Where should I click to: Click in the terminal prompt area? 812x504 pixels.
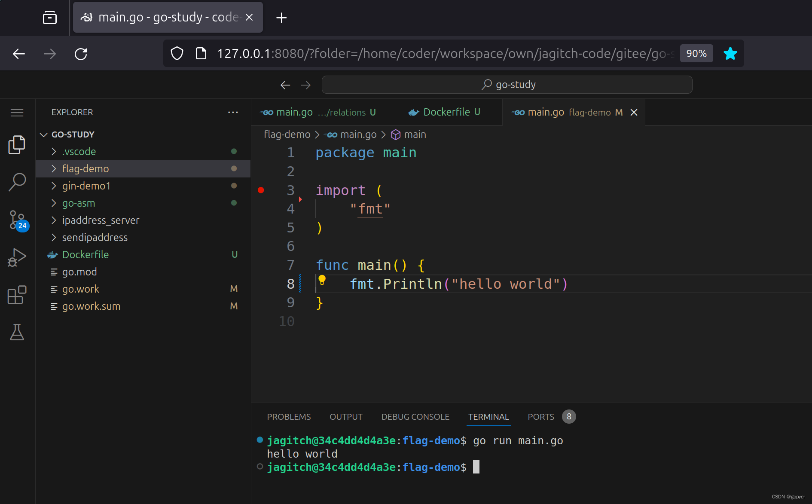tap(476, 467)
